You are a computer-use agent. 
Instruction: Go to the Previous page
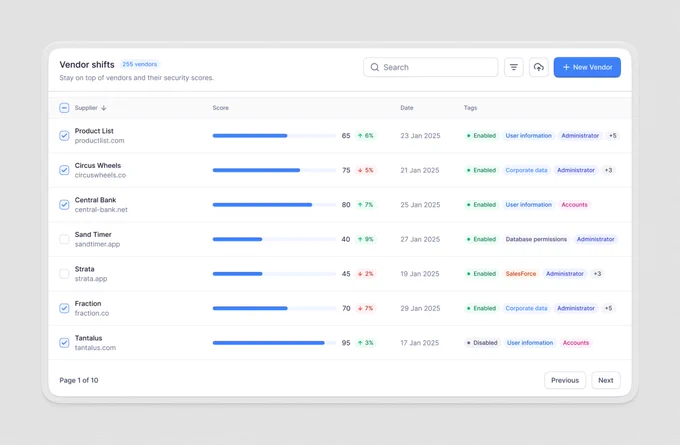pos(565,380)
